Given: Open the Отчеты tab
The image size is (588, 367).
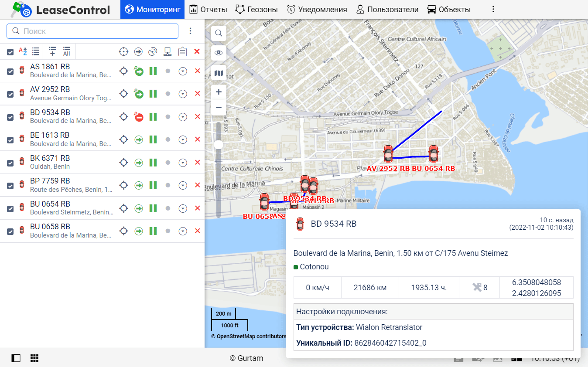Looking at the screenshot, I should click(x=208, y=10).
